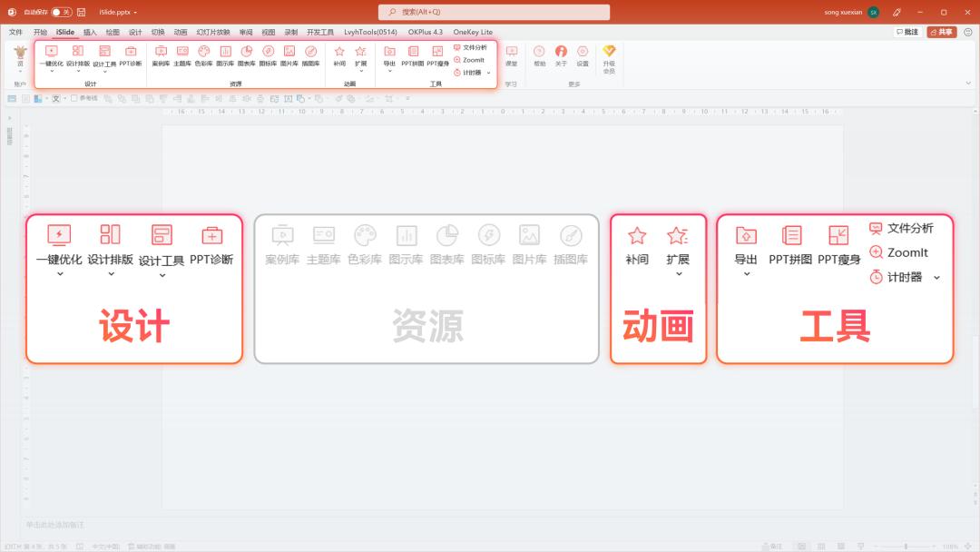This screenshot has height=552, width=980.
Task: Open the 导出 export dropdown
Action: (x=389, y=72)
